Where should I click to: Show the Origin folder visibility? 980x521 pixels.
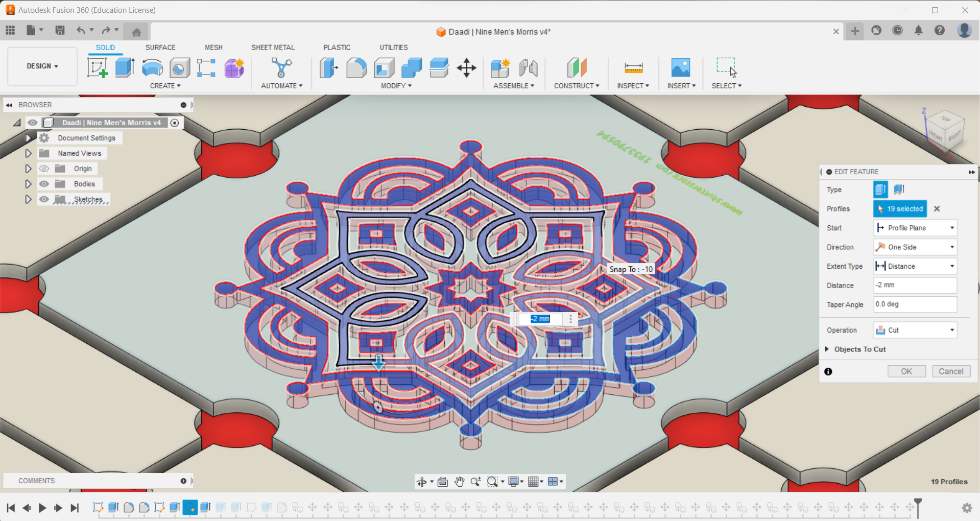tap(44, 169)
